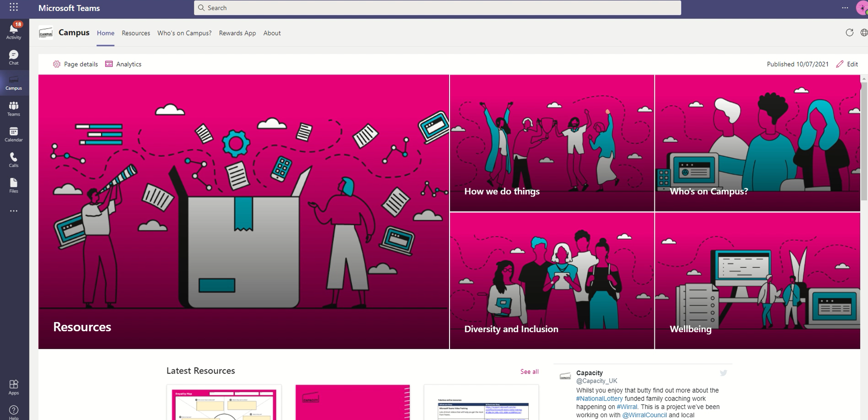
Task: Click the page vertical scrollbar thumb
Action: coord(864,141)
